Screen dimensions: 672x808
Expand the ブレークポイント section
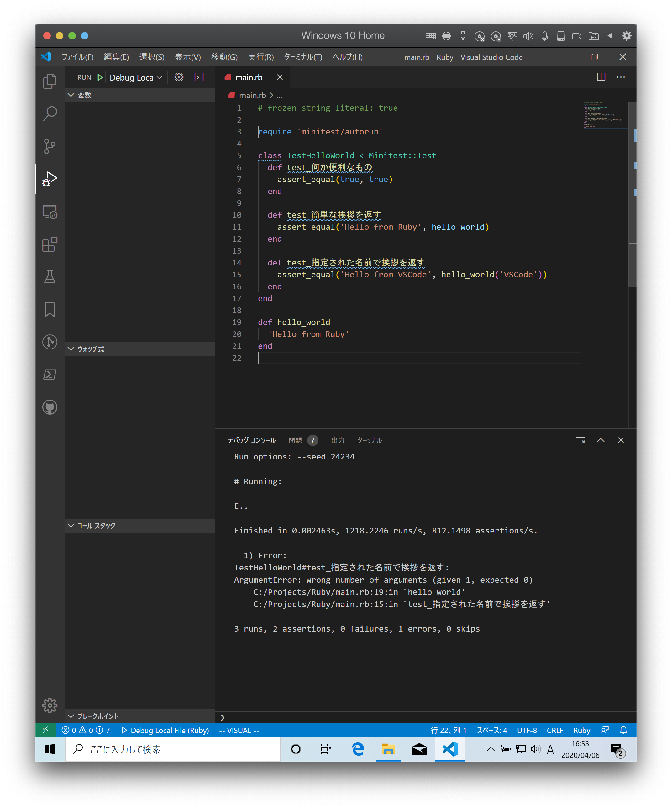(x=97, y=716)
